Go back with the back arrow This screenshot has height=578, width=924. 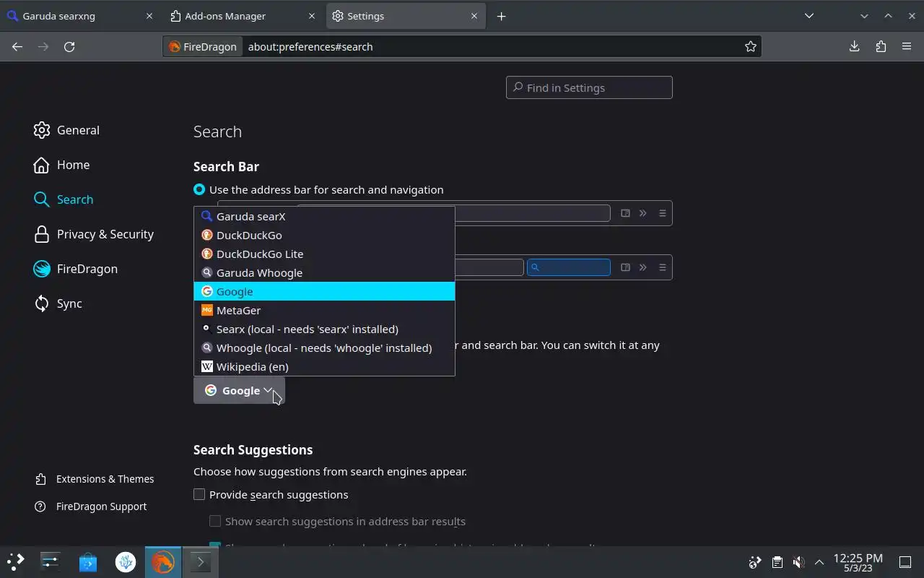click(x=17, y=46)
